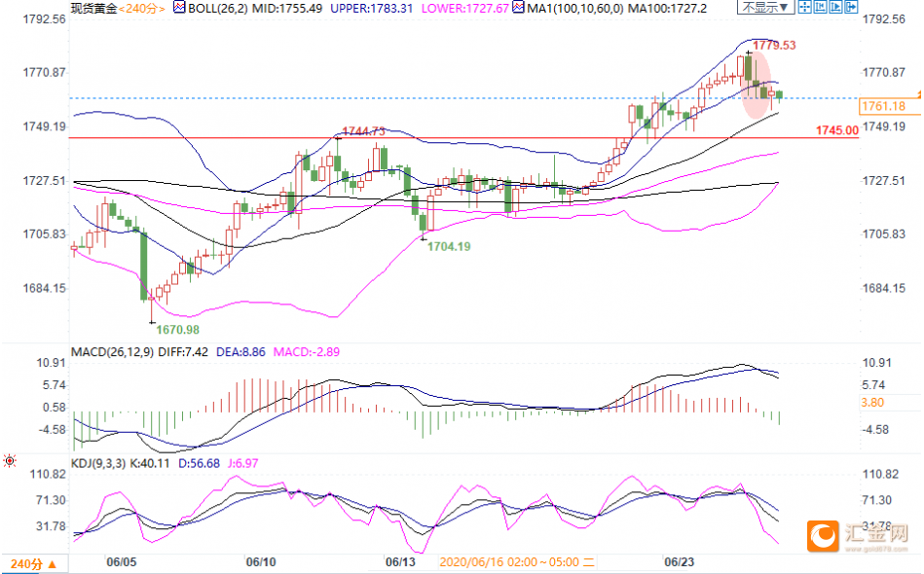Click the 1744.73 high price marker

pyautogui.click(x=363, y=130)
